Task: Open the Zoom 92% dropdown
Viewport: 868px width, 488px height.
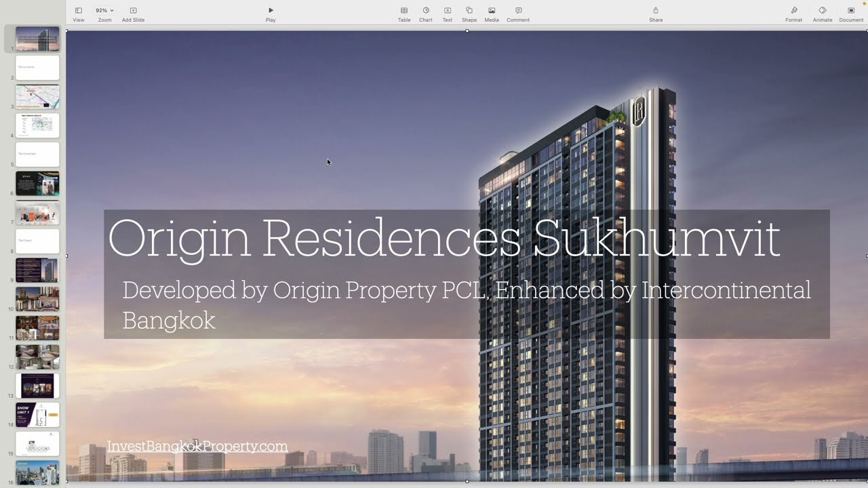Action: click(x=104, y=14)
